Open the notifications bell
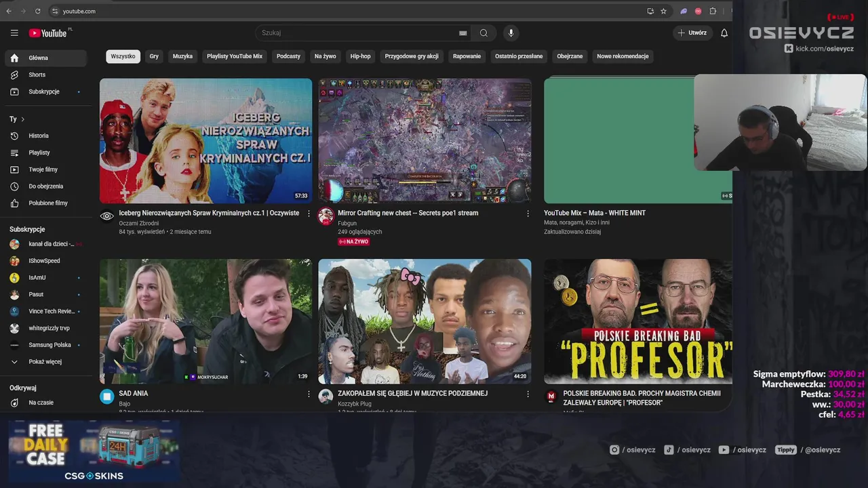Viewport: 868px width, 488px height. (724, 33)
